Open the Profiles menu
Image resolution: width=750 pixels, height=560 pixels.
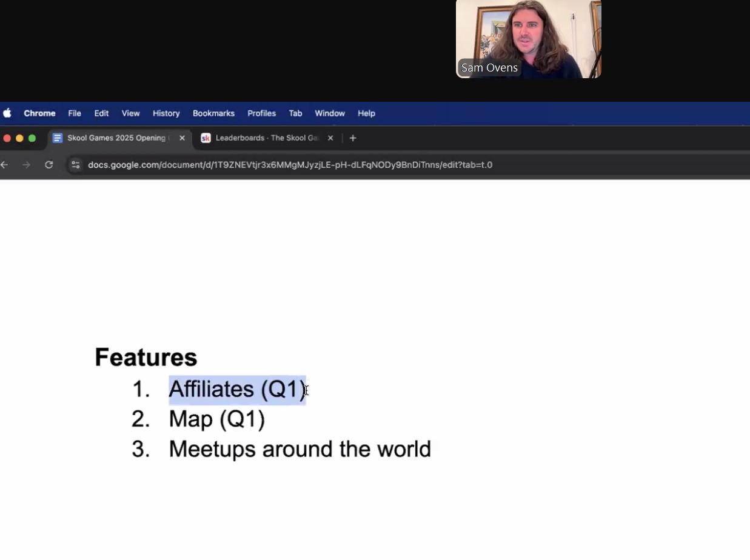(261, 113)
